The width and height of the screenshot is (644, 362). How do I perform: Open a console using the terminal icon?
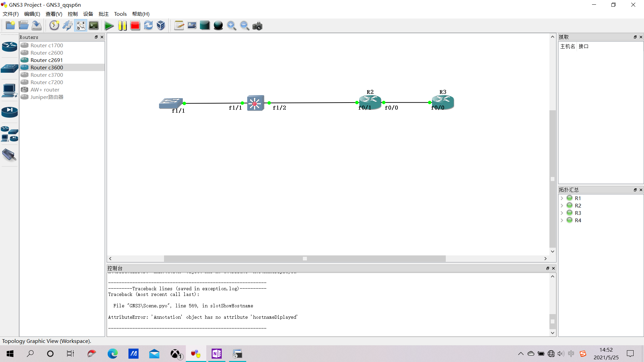94,25
